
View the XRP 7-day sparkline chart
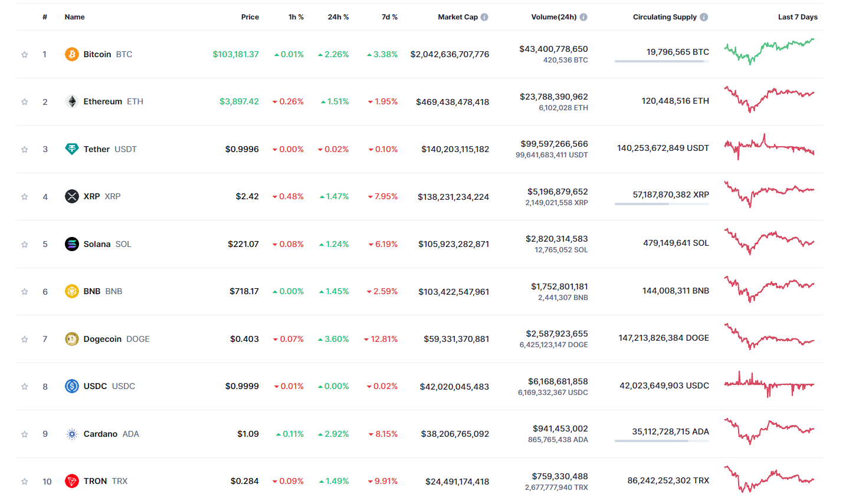pyautogui.click(x=769, y=194)
